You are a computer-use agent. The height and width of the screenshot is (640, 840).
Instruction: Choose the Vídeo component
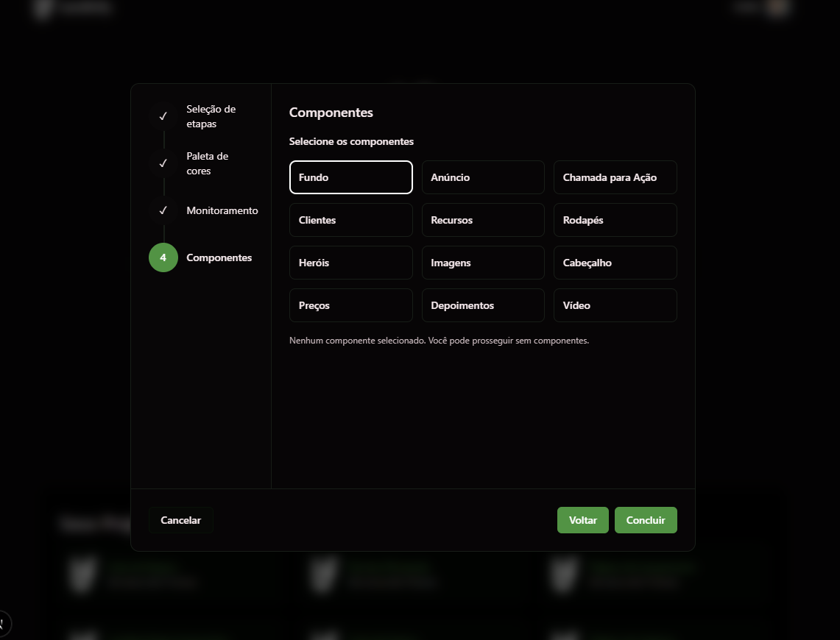click(615, 305)
